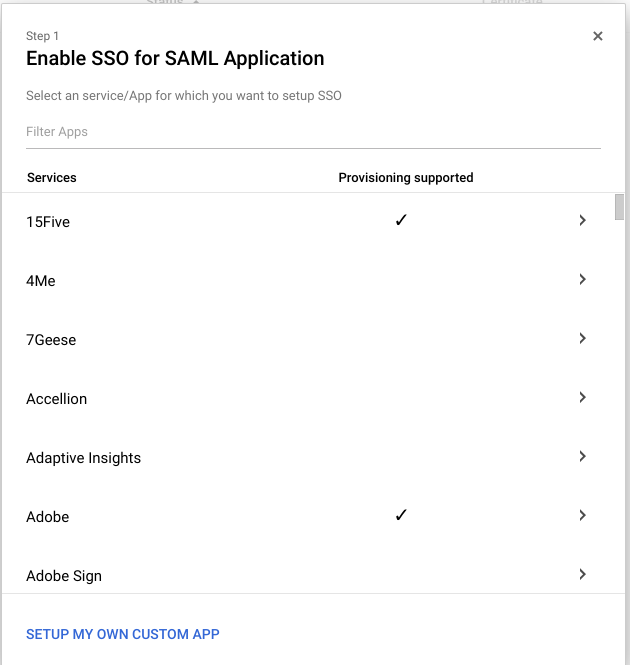The width and height of the screenshot is (630, 665).
Task: Open the 7Geese row chevron arrow
Action: [582, 338]
